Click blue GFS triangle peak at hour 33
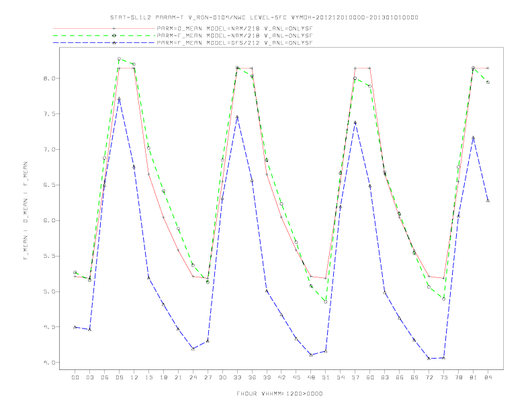The height and width of the screenshot is (411, 532). click(x=237, y=117)
